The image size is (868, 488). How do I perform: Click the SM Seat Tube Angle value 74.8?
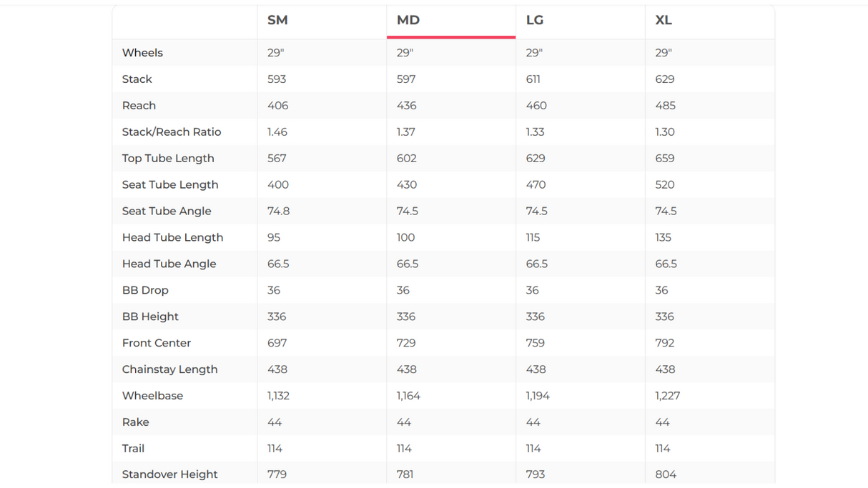(x=278, y=211)
